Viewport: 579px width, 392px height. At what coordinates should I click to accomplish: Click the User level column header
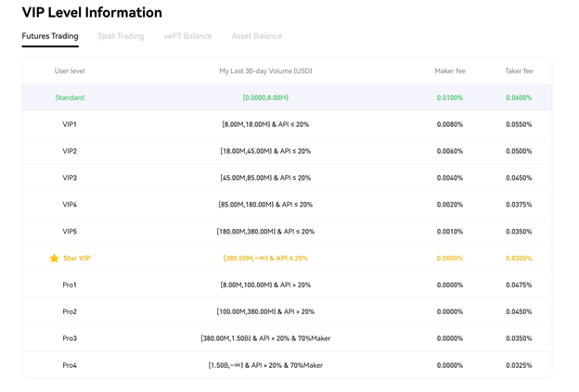(70, 70)
